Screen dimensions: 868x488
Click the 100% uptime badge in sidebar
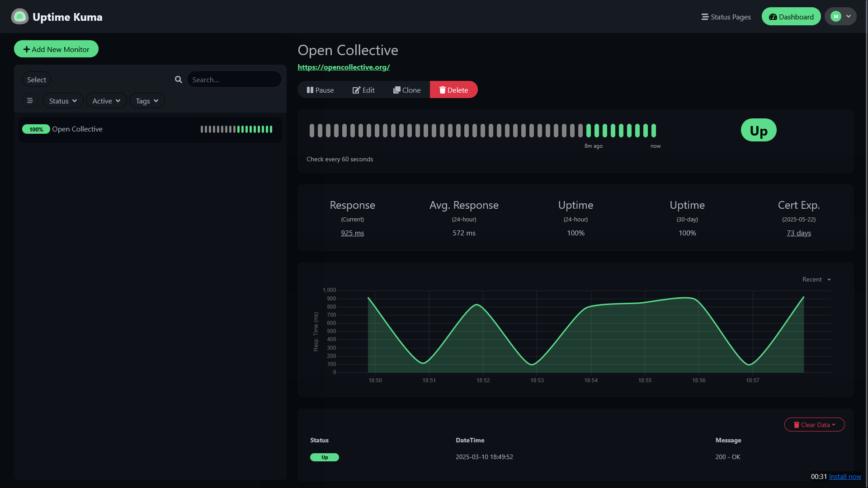click(36, 130)
